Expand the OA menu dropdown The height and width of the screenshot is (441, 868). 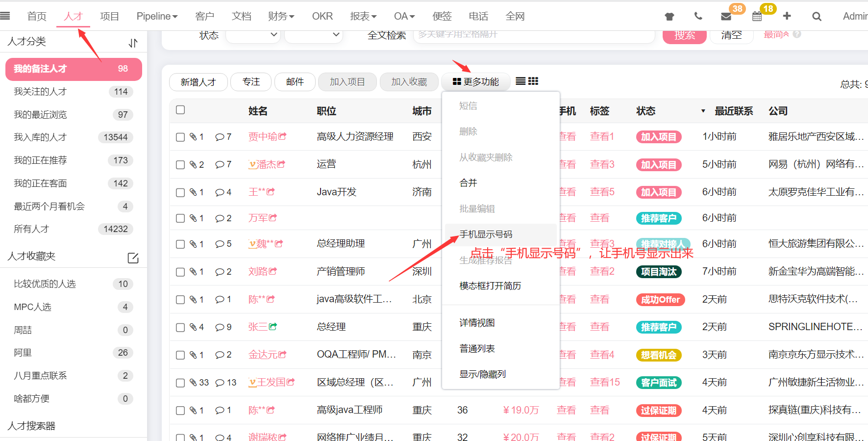coord(404,16)
